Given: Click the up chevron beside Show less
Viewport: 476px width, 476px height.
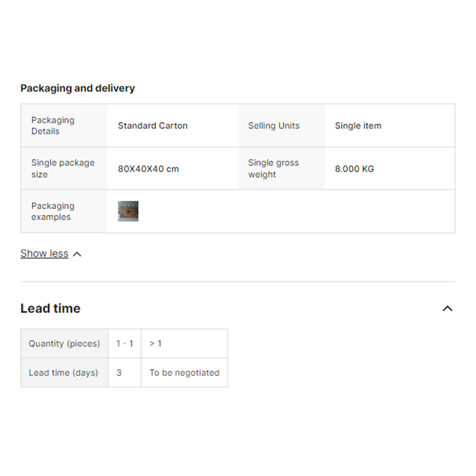Looking at the screenshot, I should point(77,254).
